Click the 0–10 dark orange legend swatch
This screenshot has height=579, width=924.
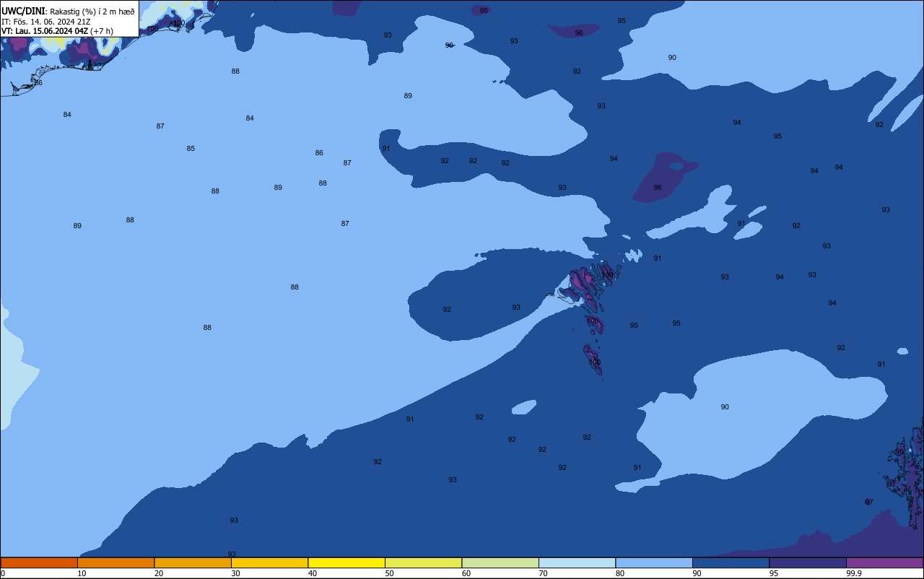tap(39, 562)
